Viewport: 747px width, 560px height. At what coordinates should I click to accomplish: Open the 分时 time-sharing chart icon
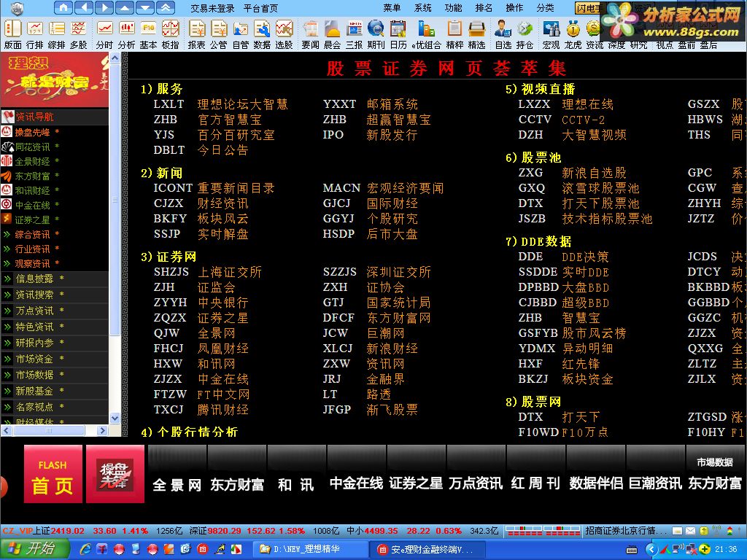[x=104, y=34]
